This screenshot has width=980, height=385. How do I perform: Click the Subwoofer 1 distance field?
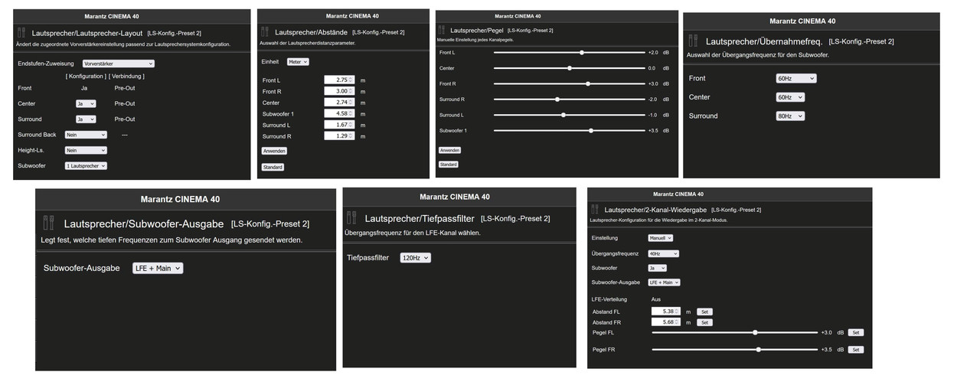pos(339,113)
